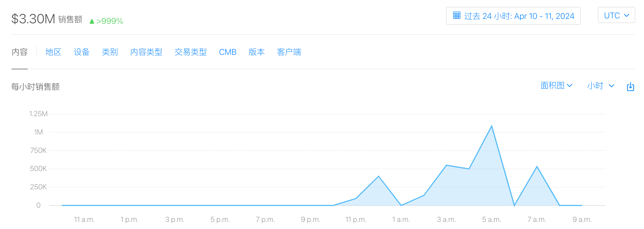
Task: Open the UTC timezone dropdown
Action: 616,16
